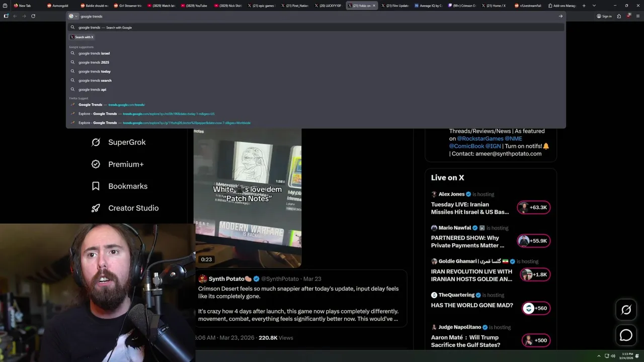
Task: Open the extensions icon in toolbar
Action: pos(620,16)
